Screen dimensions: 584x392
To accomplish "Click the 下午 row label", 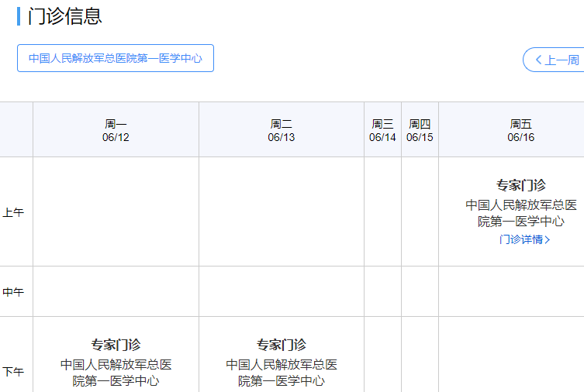I will (x=13, y=371).
